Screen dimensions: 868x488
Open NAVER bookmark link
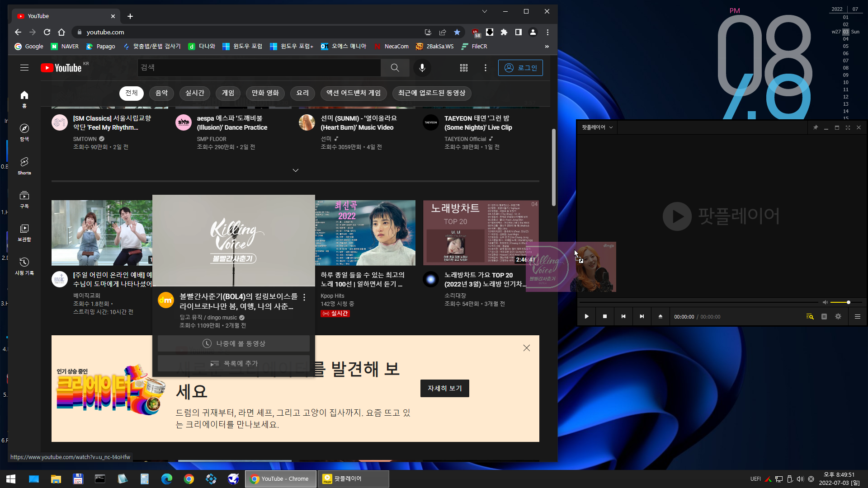(65, 47)
